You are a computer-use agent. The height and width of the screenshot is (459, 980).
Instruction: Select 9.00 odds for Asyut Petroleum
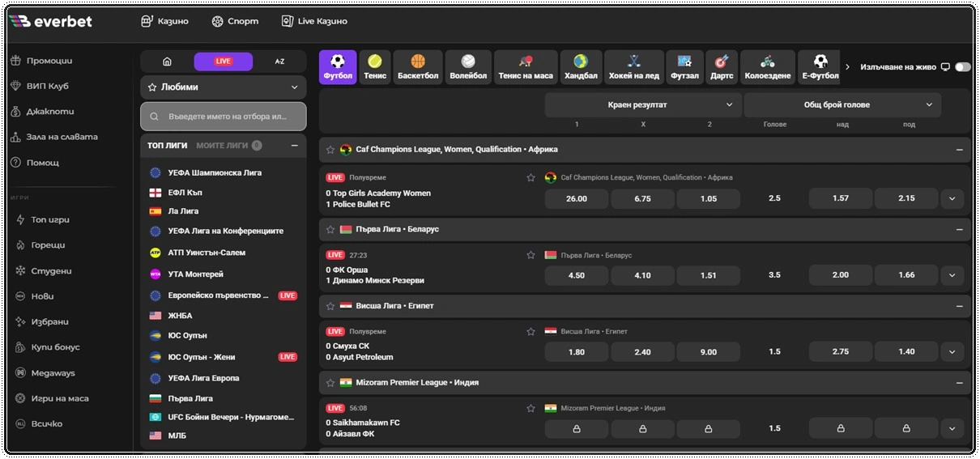(709, 352)
